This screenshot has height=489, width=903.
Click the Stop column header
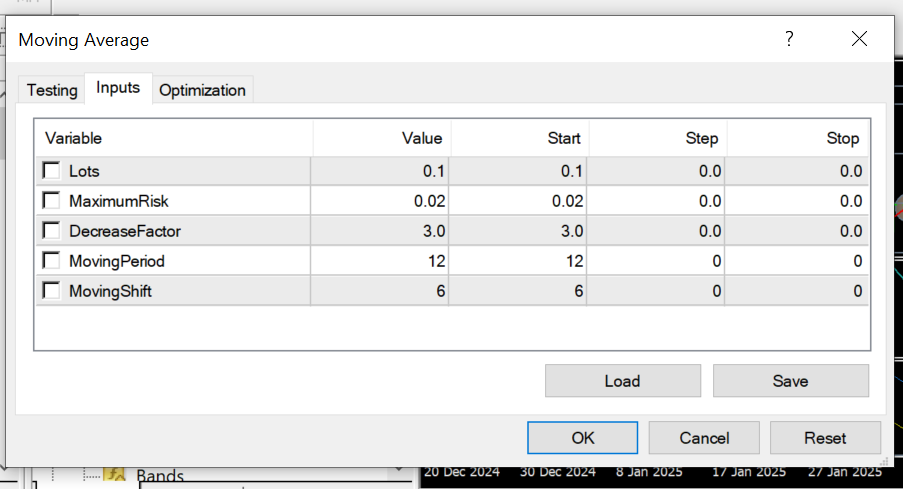pos(798,138)
